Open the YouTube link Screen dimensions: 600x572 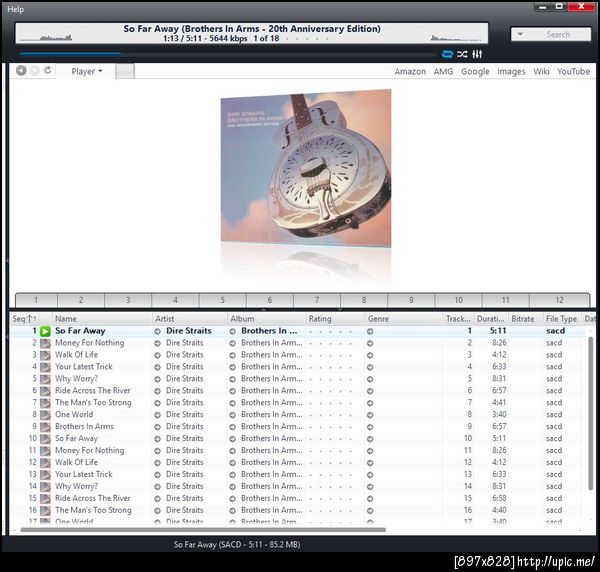573,72
